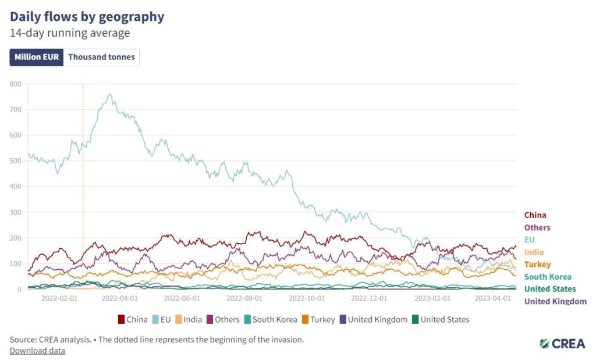
Task: Select the Turkey line end label
Action: tap(537, 265)
